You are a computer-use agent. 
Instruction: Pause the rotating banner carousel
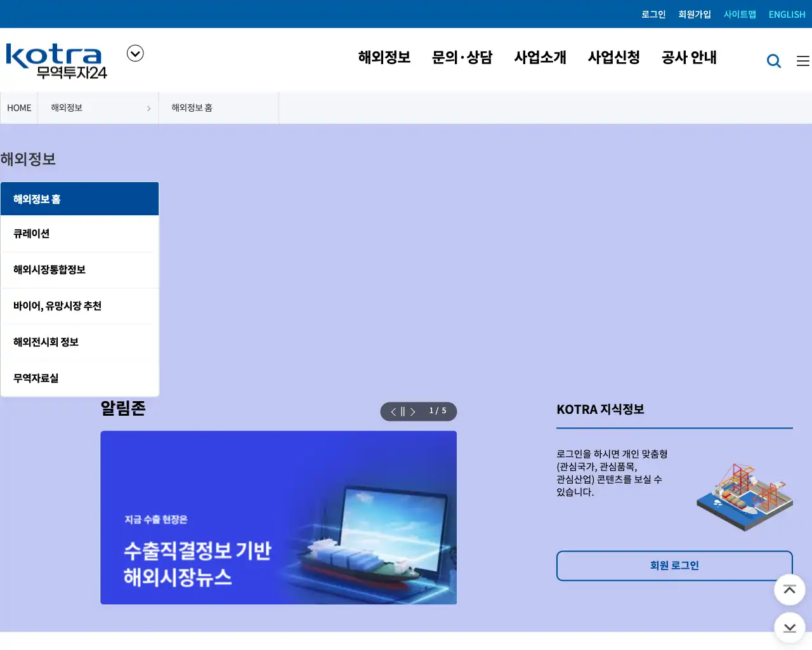tap(403, 411)
